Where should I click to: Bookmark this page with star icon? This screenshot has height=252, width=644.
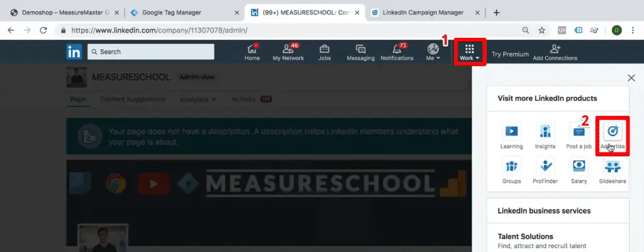[x=541, y=30]
